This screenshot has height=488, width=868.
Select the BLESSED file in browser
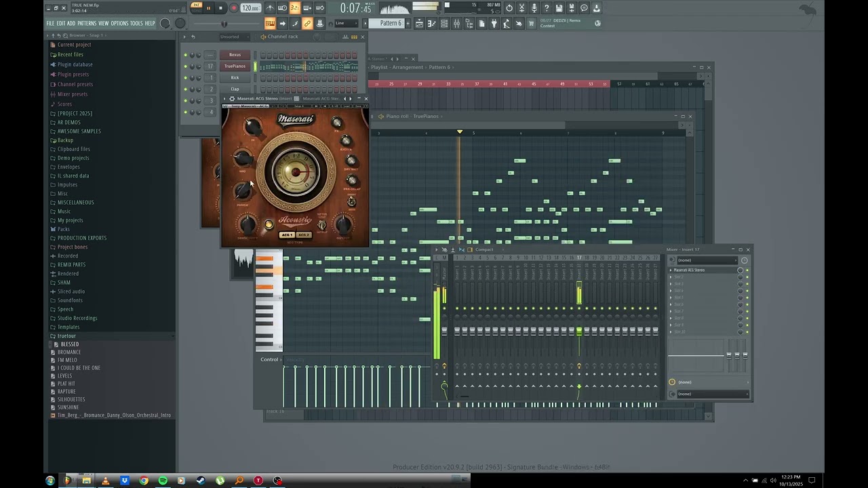click(x=66, y=344)
